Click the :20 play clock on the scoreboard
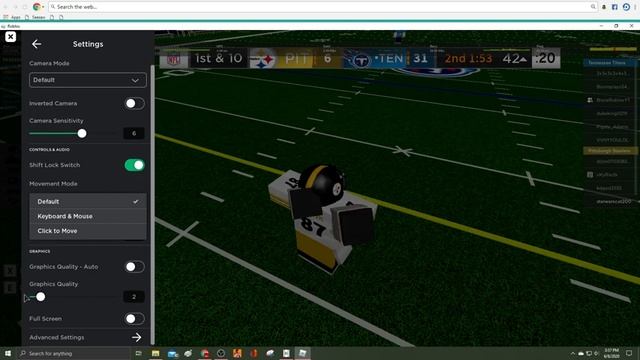Image resolution: width=640 pixels, height=360 pixels. click(x=546, y=58)
